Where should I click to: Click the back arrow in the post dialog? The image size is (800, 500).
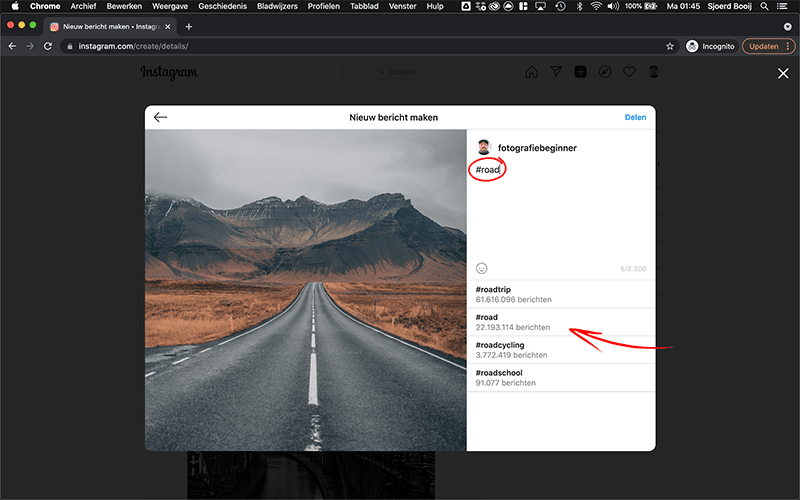pos(160,117)
